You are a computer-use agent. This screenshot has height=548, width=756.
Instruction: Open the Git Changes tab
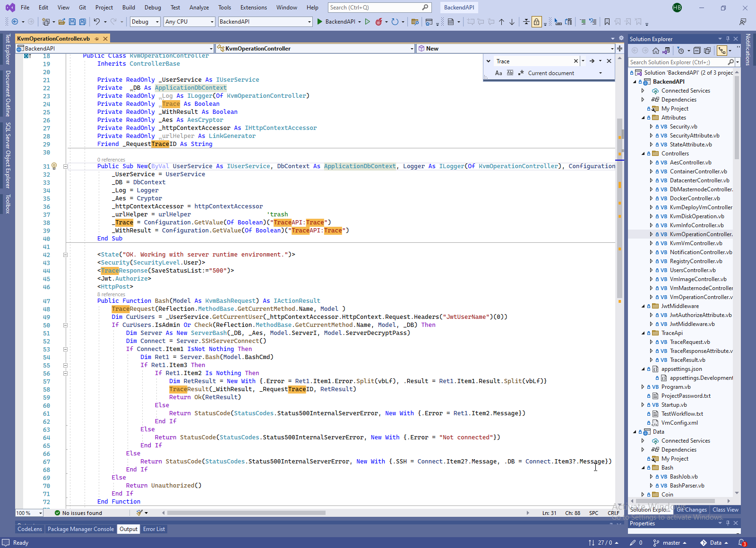click(x=691, y=510)
